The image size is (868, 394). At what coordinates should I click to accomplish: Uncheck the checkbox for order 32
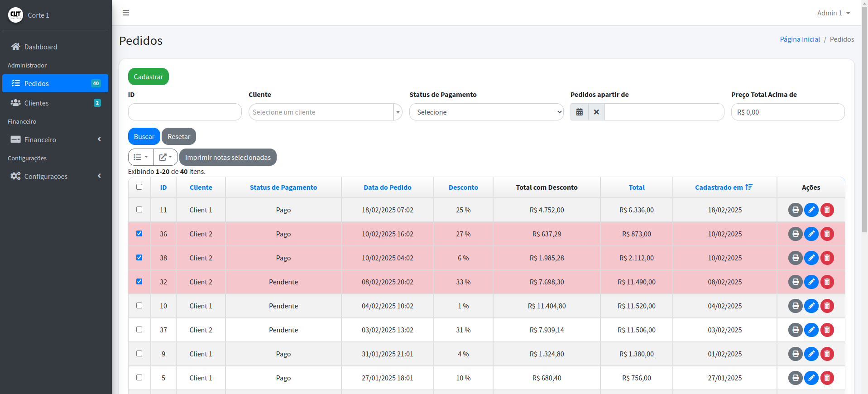pyautogui.click(x=139, y=282)
